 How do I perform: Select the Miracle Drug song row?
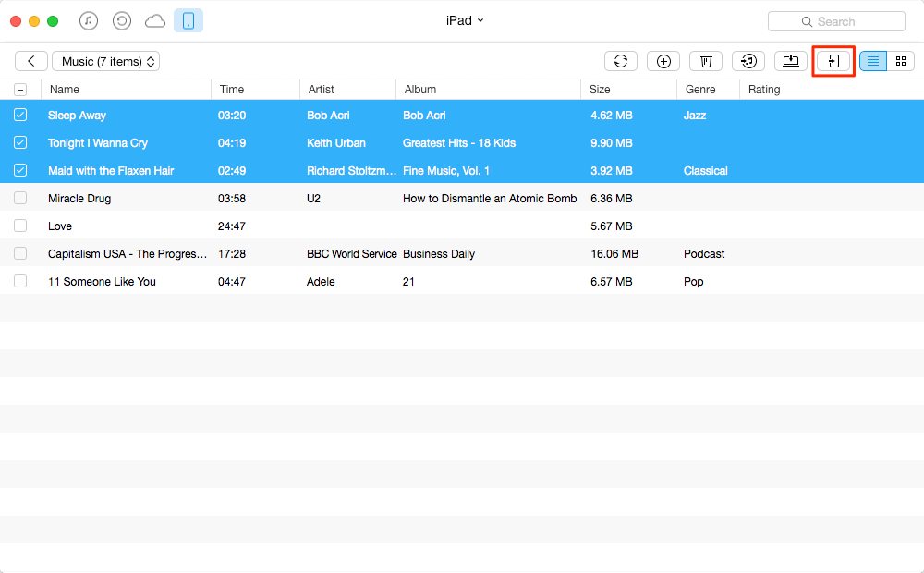462,198
